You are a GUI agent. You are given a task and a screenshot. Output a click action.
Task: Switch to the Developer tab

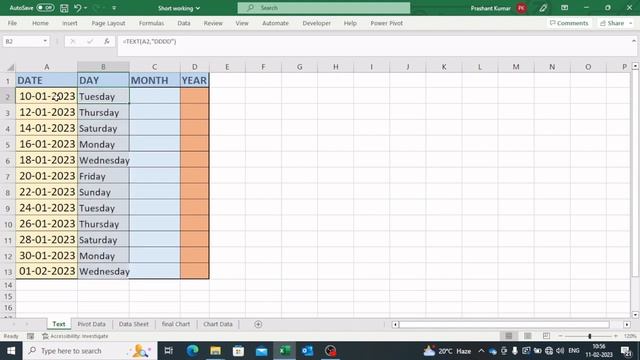(x=316, y=23)
